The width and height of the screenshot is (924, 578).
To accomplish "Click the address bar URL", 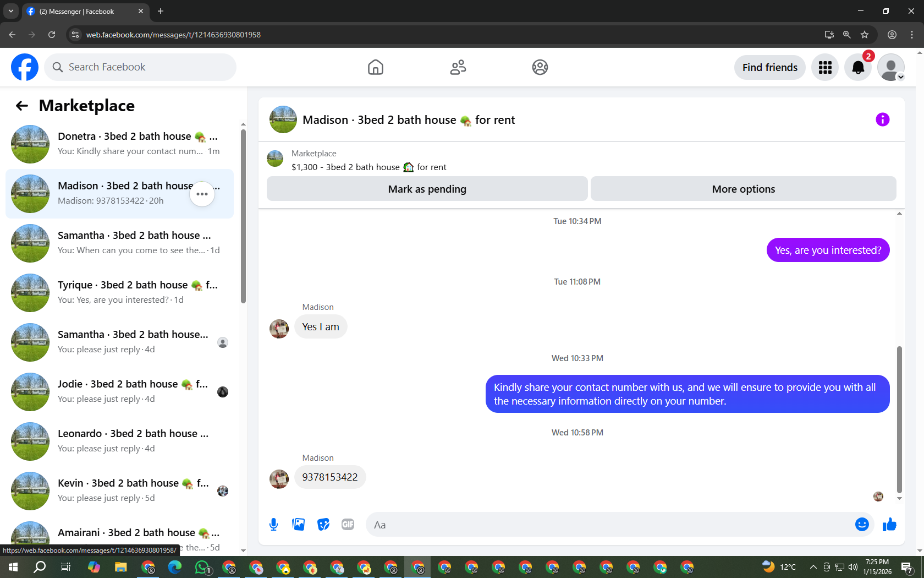I will click(173, 35).
